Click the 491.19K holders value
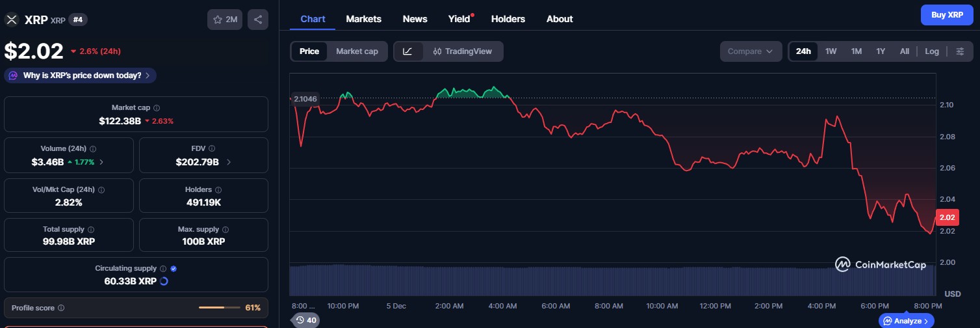The height and width of the screenshot is (328, 980). [203, 202]
